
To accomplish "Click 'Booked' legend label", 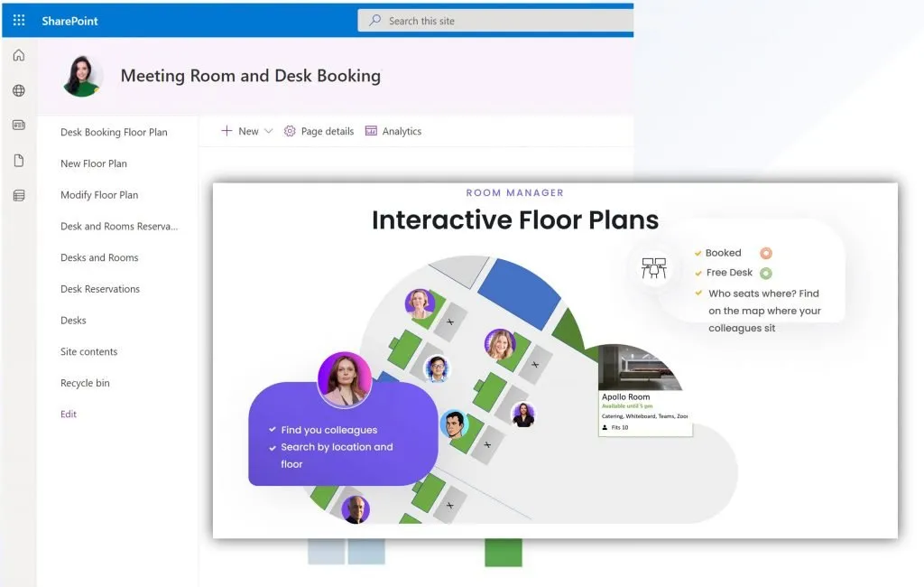I will [723, 253].
